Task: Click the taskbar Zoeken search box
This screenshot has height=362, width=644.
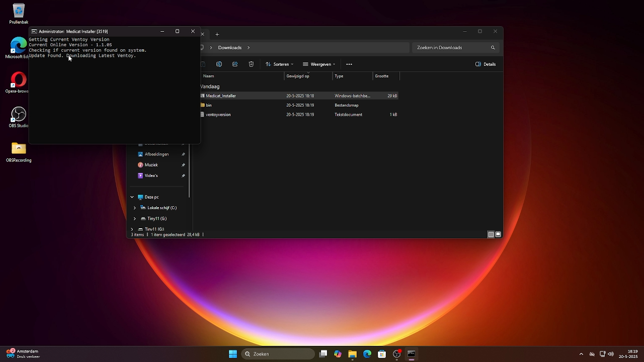Action: 278,354
